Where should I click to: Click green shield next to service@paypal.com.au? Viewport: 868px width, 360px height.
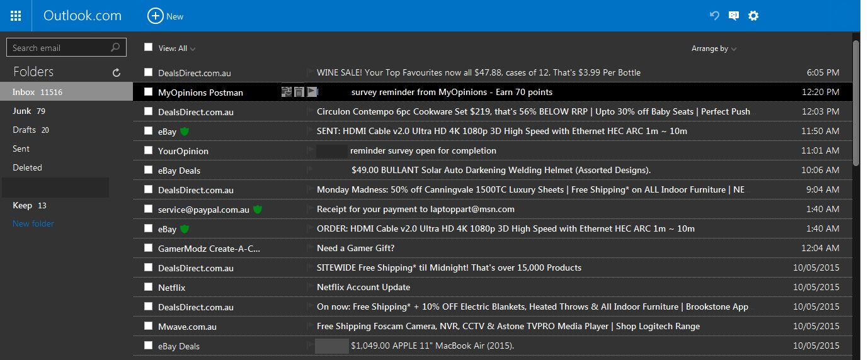pyautogui.click(x=258, y=209)
